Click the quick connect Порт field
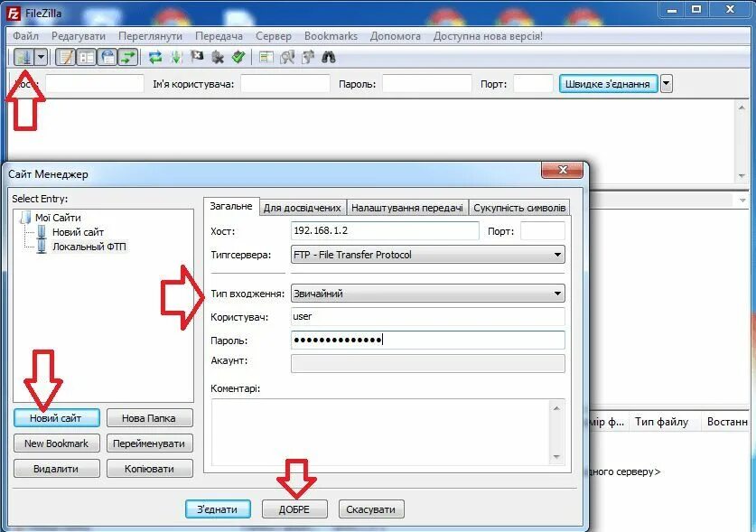Screen dimensions: 756x532 point(533,84)
